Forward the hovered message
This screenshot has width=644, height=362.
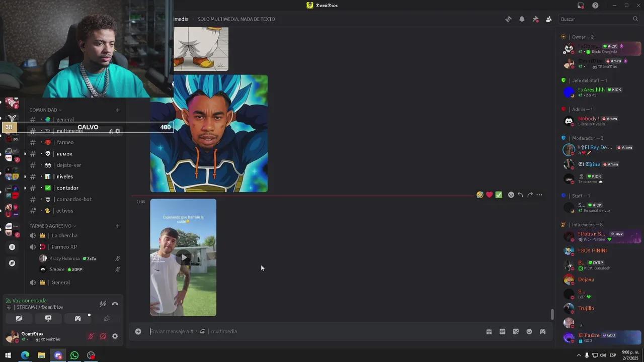click(530, 195)
